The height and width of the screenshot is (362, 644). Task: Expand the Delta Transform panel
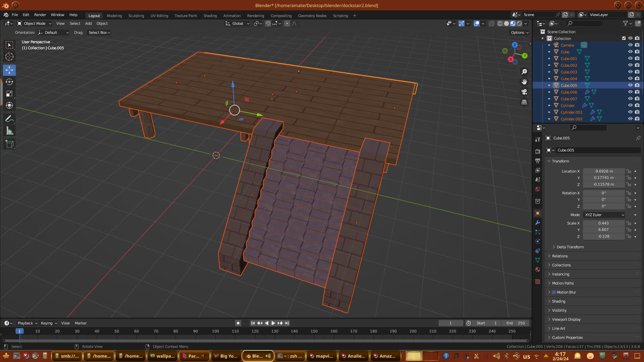(570, 247)
